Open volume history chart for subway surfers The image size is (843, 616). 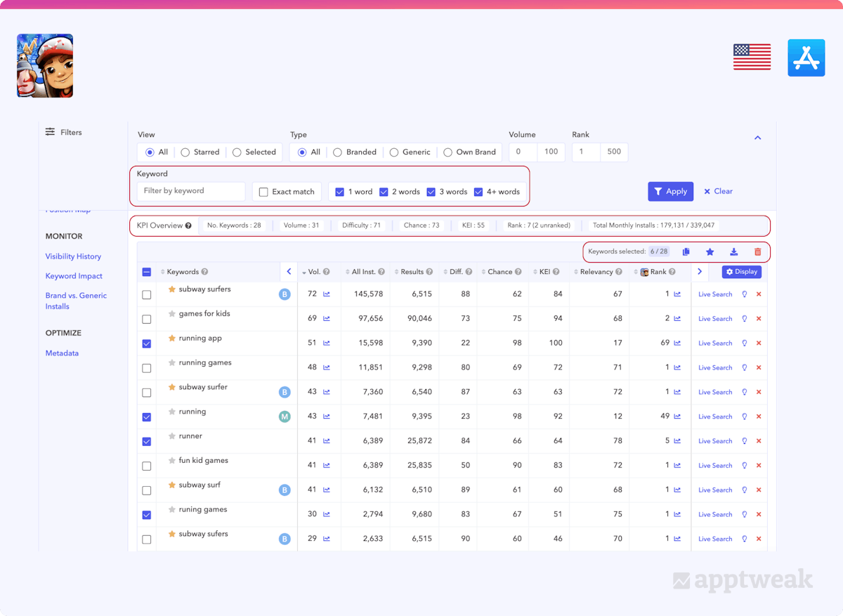pos(327,294)
